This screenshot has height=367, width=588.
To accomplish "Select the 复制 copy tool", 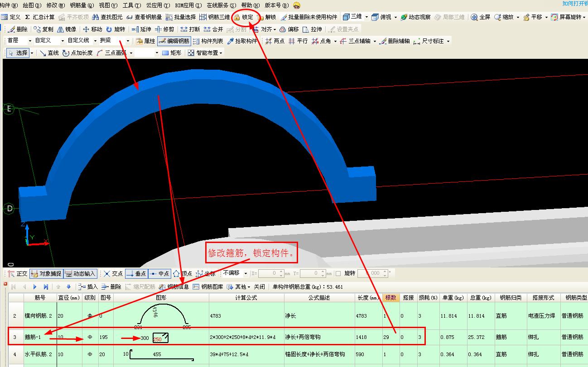I will [x=43, y=29].
